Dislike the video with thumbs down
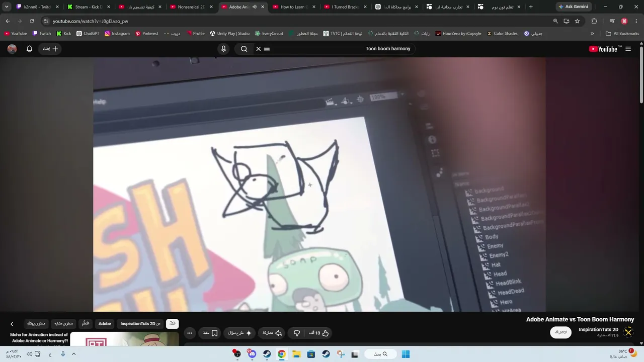Image resolution: width=644 pixels, height=362 pixels. [297, 333]
